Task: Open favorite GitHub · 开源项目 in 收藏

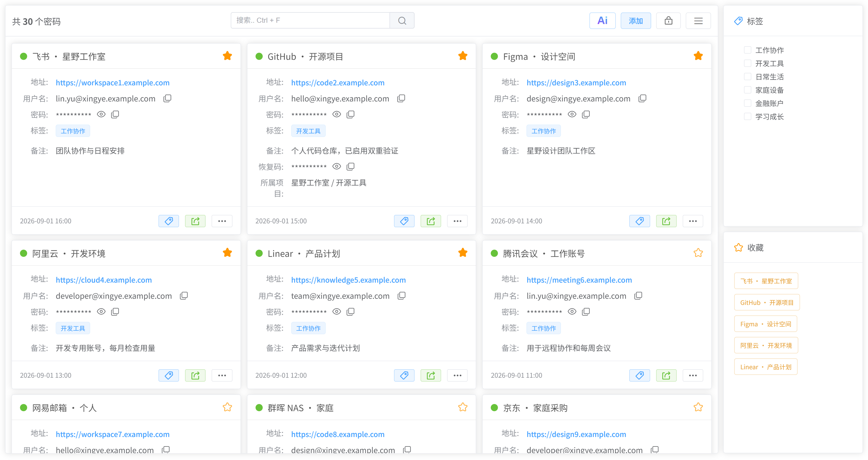Action: point(767,303)
